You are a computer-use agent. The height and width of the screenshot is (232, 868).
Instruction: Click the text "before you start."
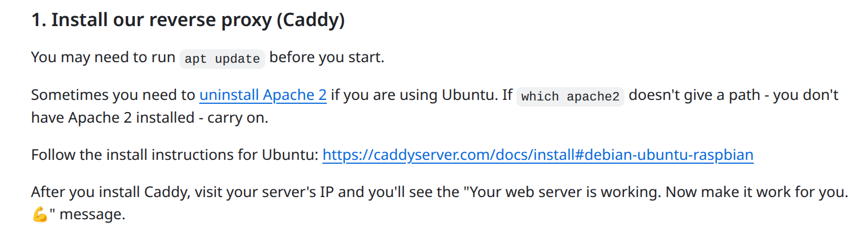[327, 57]
